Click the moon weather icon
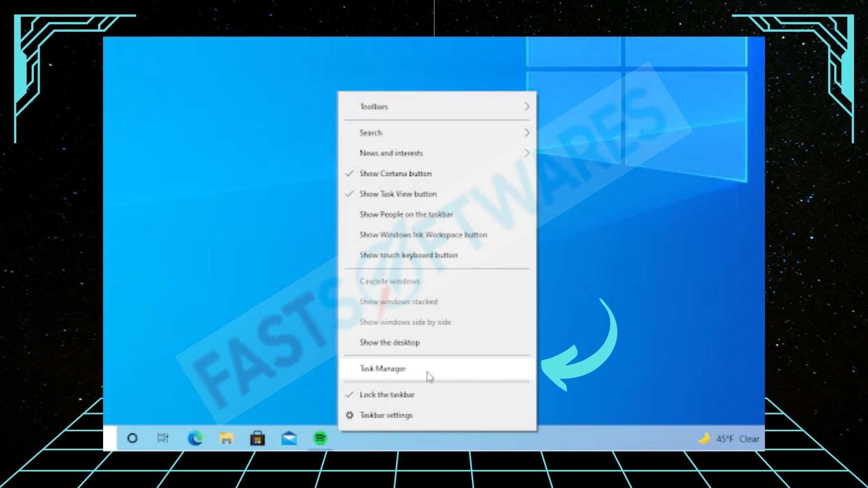 click(704, 438)
